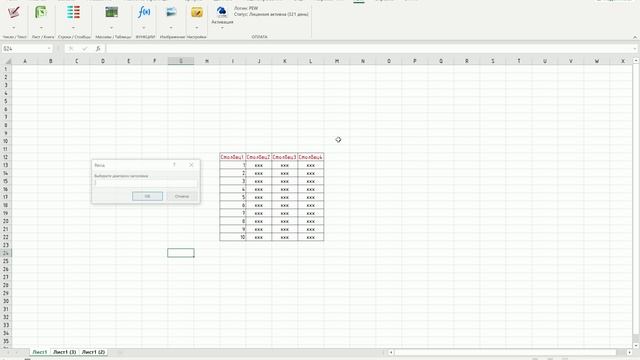The image size is (640, 360).
Task: Click table header cell Столбец4
Action: (311, 157)
